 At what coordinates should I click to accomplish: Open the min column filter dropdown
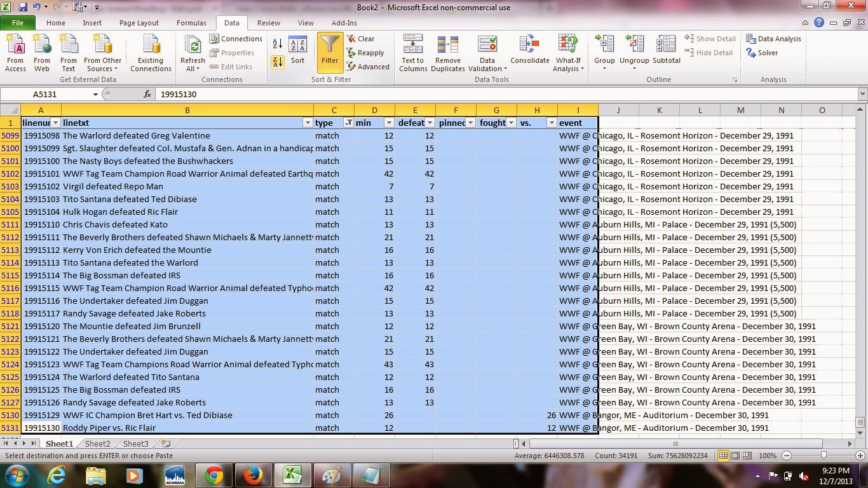(389, 123)
